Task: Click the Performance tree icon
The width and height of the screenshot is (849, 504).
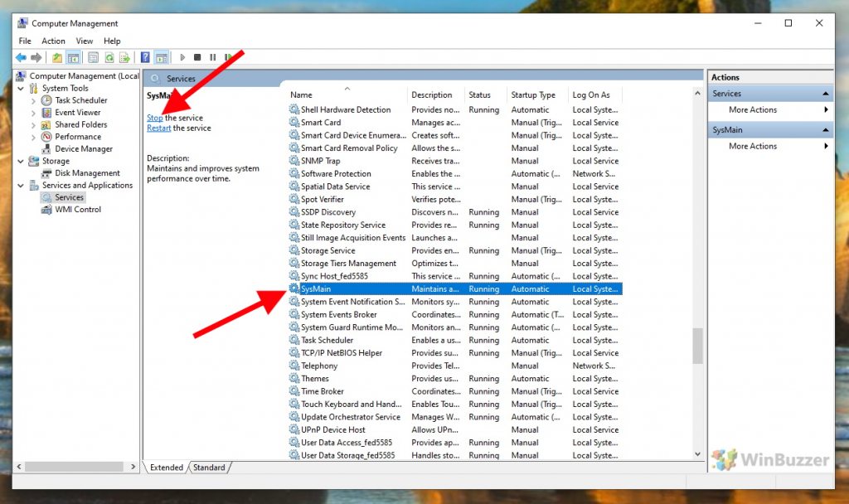Action: click(x=46, y=137)
